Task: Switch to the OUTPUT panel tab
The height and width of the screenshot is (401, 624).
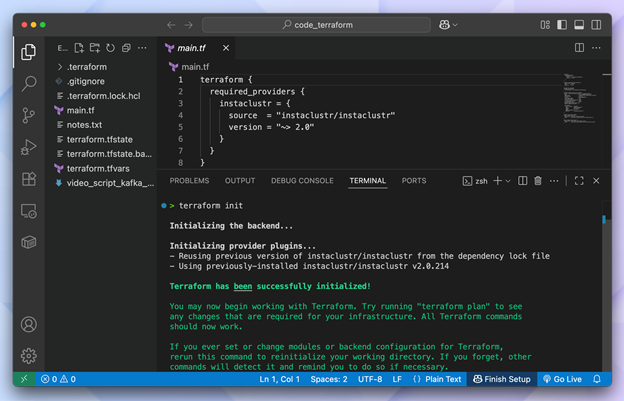Action: click(240, 181)
